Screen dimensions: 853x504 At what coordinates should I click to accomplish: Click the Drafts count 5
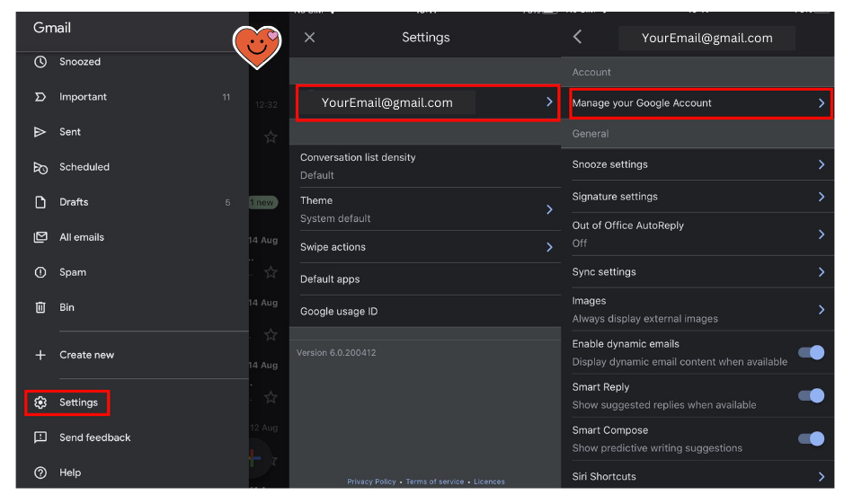click(x=227, y=203)
